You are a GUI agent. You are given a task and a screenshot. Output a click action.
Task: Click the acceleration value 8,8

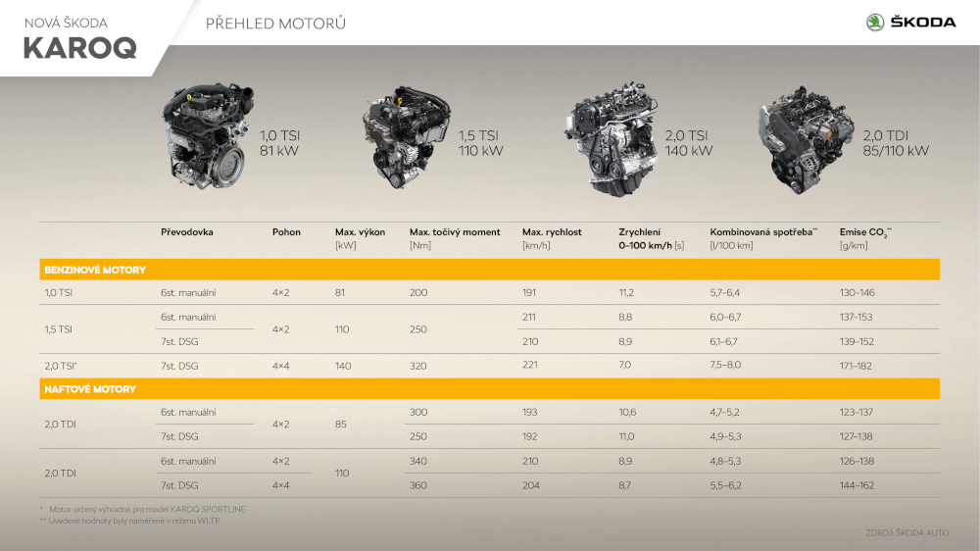click(x=625, y=317)
